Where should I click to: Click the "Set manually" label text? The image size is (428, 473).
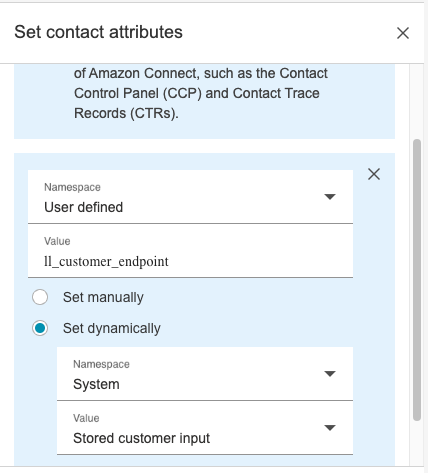(103, 297)
